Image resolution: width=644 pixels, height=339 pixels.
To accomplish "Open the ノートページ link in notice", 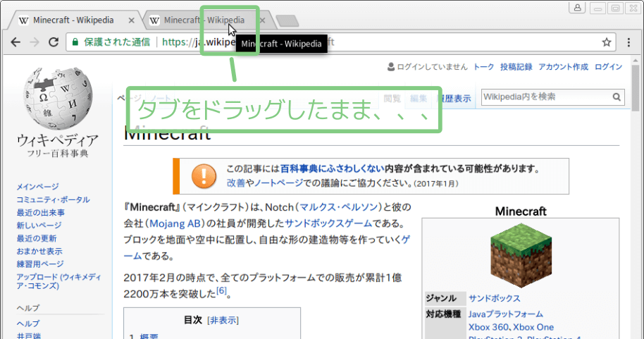I will click(278, 183).
